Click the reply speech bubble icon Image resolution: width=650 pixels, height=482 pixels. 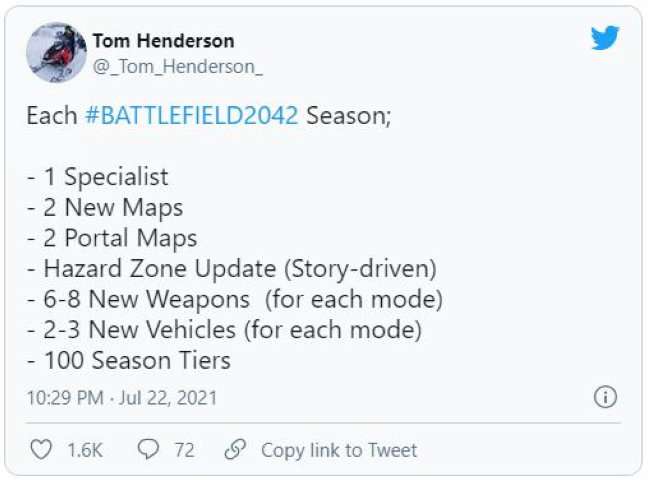coord(148,450)
